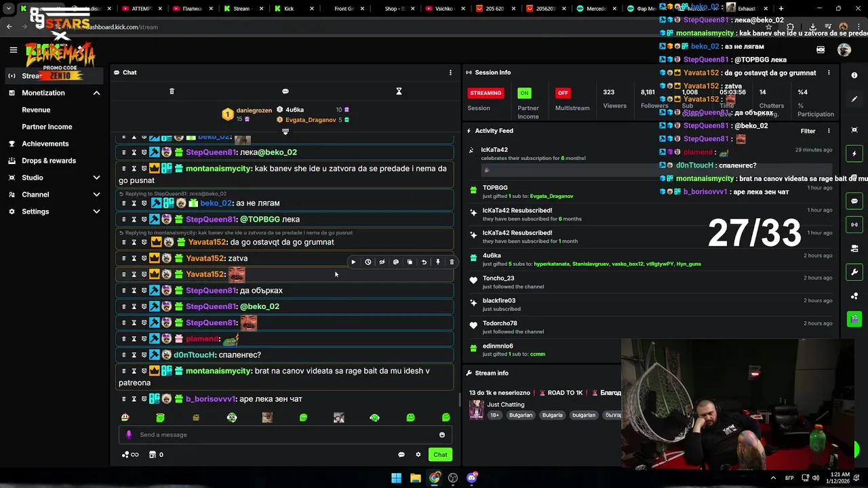Click hyperkatanata in 4u6ka gift entry
This screenshot has height=488, width=868.
point(551,264)
